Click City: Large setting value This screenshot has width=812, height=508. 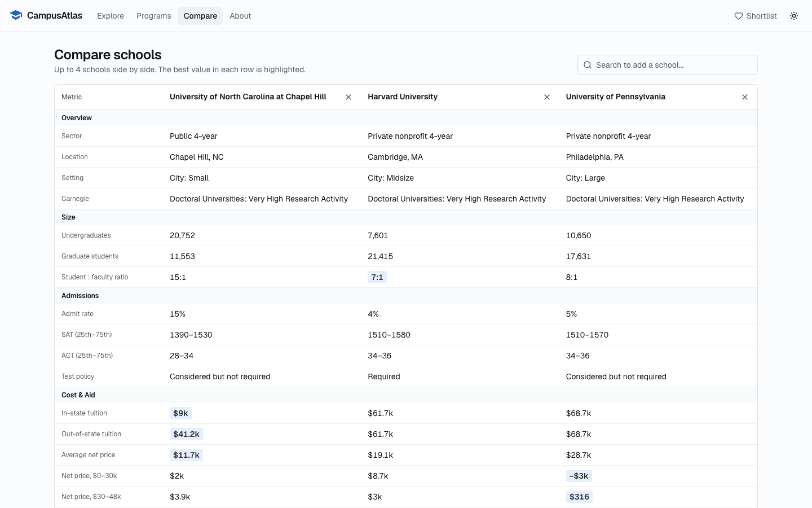tap(585, 178)
